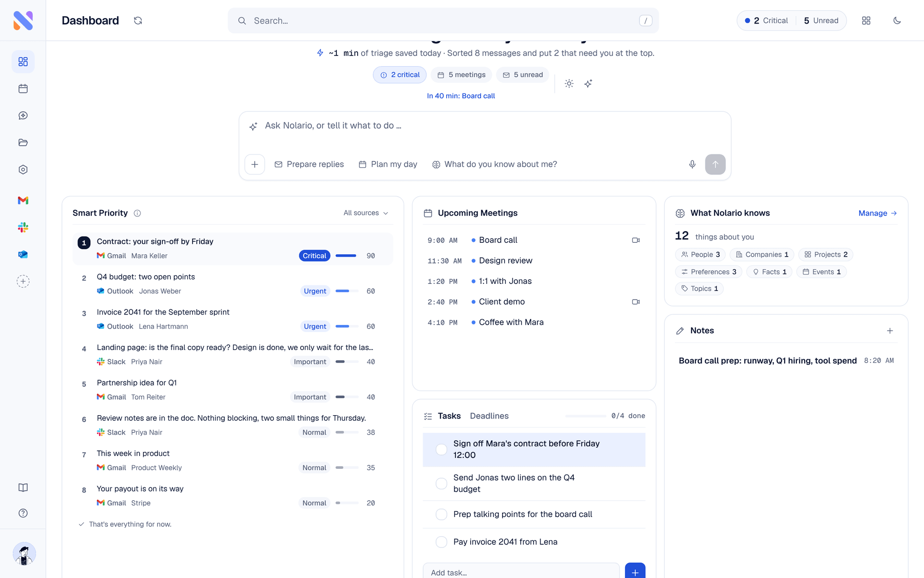Viewport: 924px width, 578px height.
Task: Switch to the Tasks tab
Action: click(449, 416)
